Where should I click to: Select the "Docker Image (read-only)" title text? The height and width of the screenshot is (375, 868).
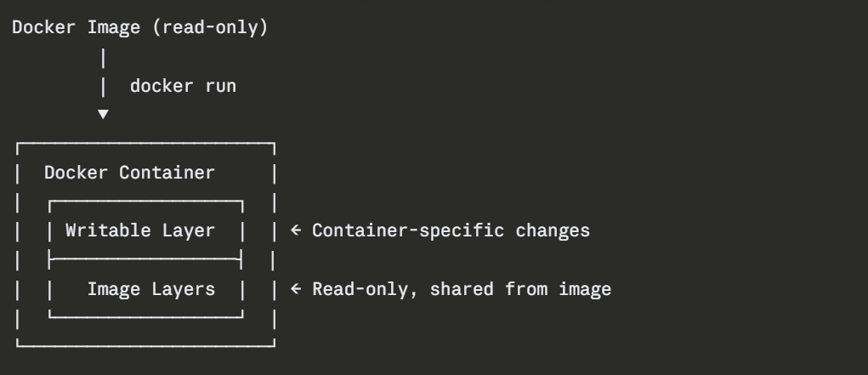tap(140, 28)
